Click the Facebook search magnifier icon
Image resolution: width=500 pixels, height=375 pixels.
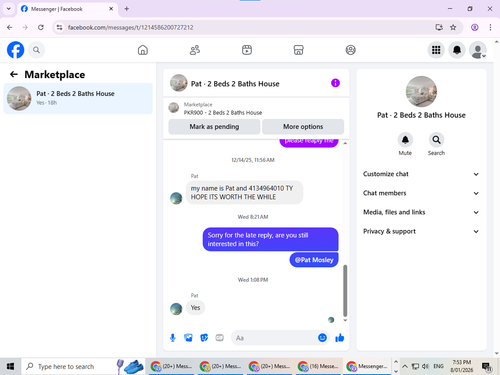click(x=36, y=50)
